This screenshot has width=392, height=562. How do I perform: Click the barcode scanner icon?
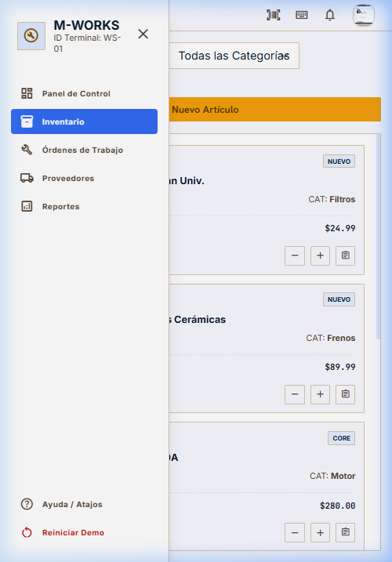point(274,15)
